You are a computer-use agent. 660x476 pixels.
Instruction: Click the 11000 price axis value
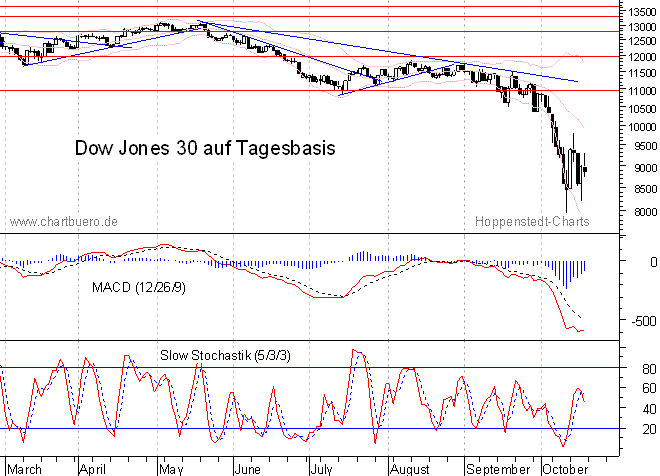(642, 91)
